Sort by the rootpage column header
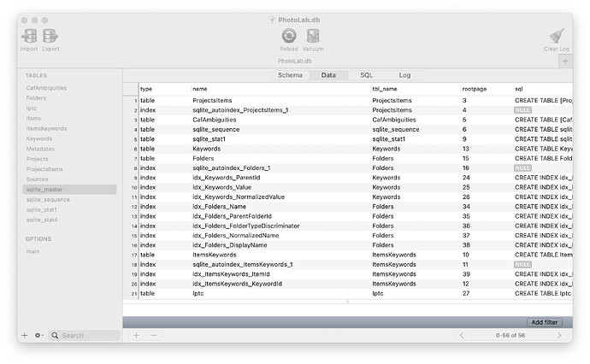Viewport: 590px width, 364px height. (487, 89)
